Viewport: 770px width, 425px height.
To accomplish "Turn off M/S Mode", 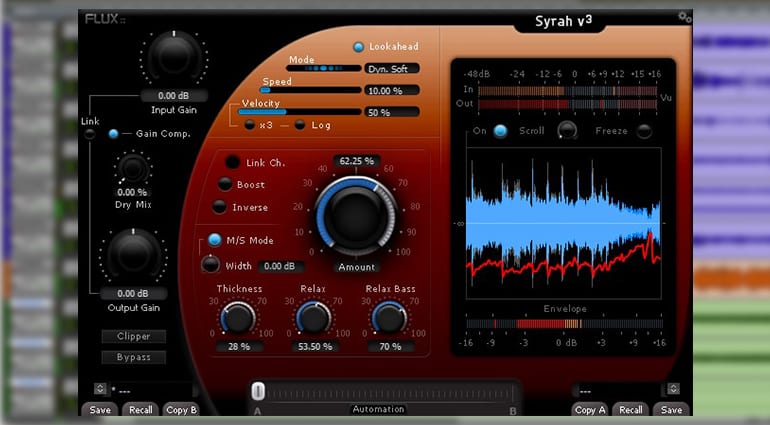I will click(x=215, y=240).
